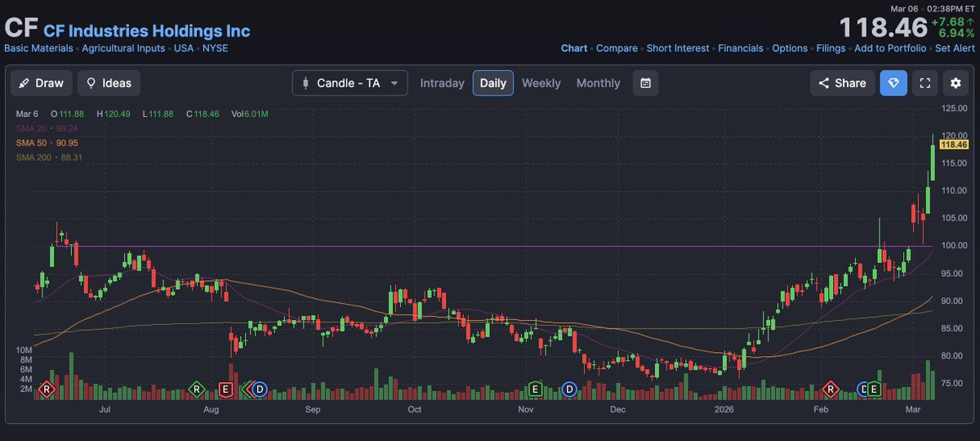Click the Mar 06 02:38PM ET timestamp
This screenshot has height=441, width=980.
pos(932,7)
